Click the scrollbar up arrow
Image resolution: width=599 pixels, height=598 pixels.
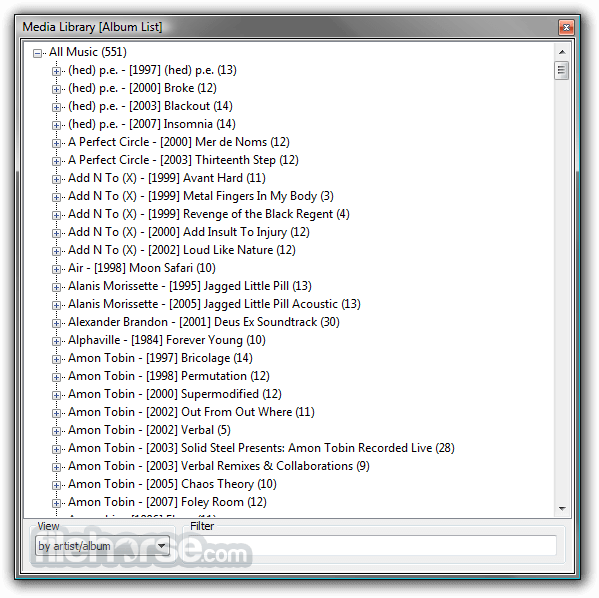[x=562, y=52]
